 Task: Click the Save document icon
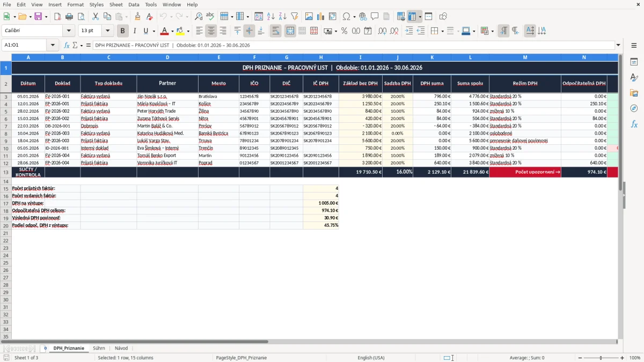38,17
